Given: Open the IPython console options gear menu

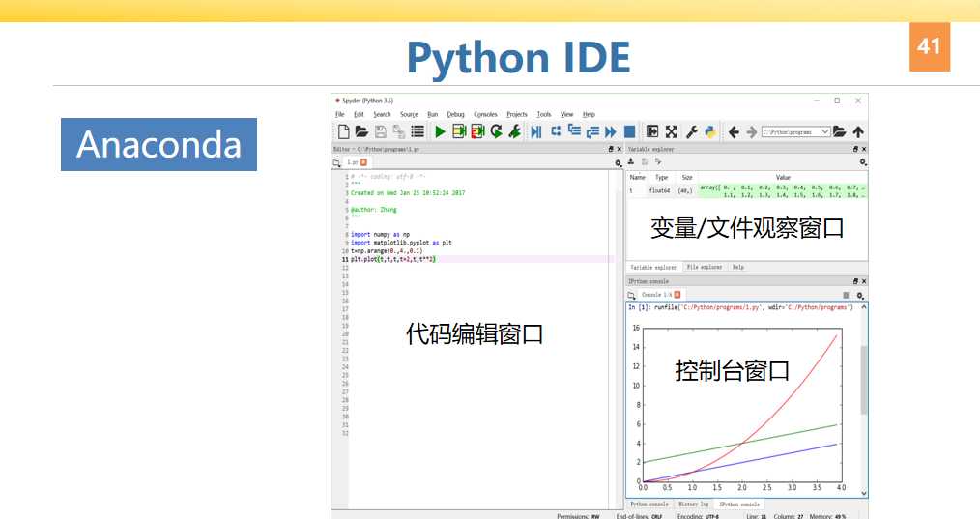Looking at the screenshot, I should [x=859, y=295].
